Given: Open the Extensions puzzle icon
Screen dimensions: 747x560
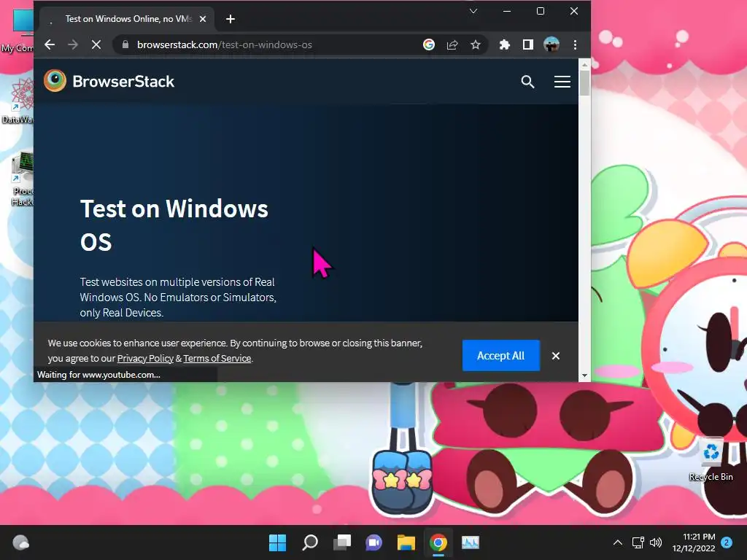Looking at the screenshot, I should point(505,44).
